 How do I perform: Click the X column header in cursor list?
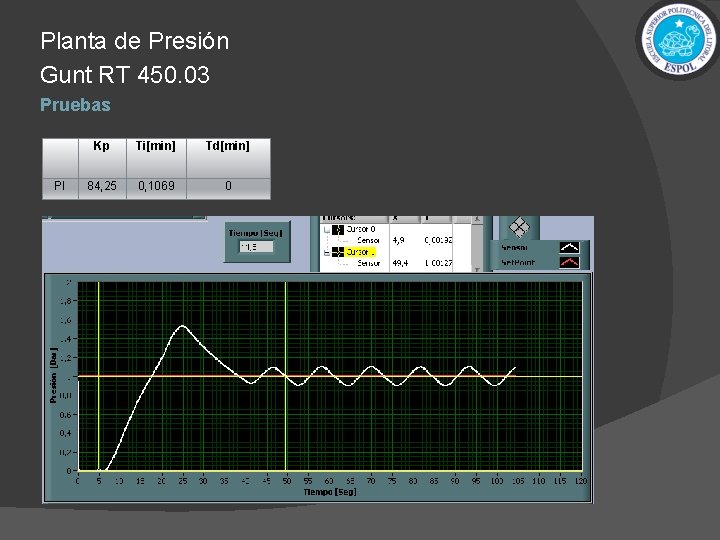pos(404,219)
